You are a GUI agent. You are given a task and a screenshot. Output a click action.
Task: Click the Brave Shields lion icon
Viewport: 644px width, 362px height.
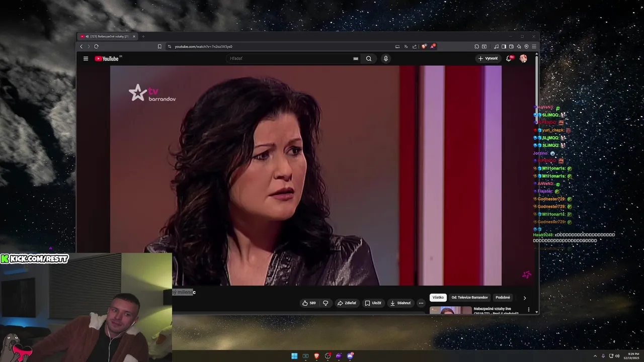coord(424,46)
